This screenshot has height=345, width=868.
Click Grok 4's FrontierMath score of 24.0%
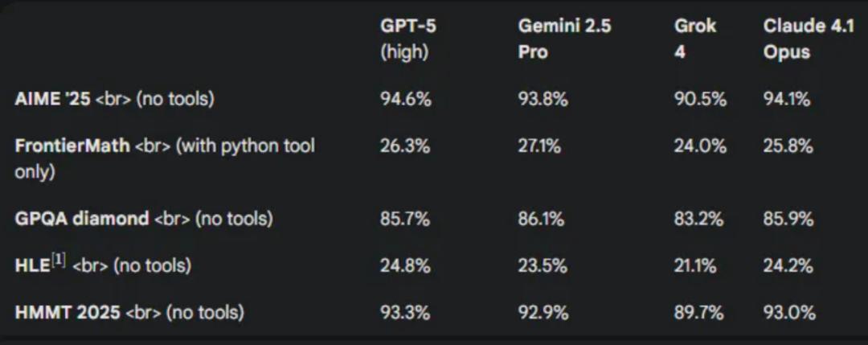point(700,146)
